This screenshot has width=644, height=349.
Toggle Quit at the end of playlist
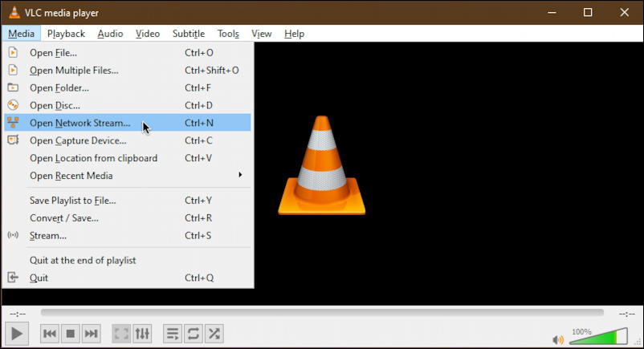tap(128, 260)
